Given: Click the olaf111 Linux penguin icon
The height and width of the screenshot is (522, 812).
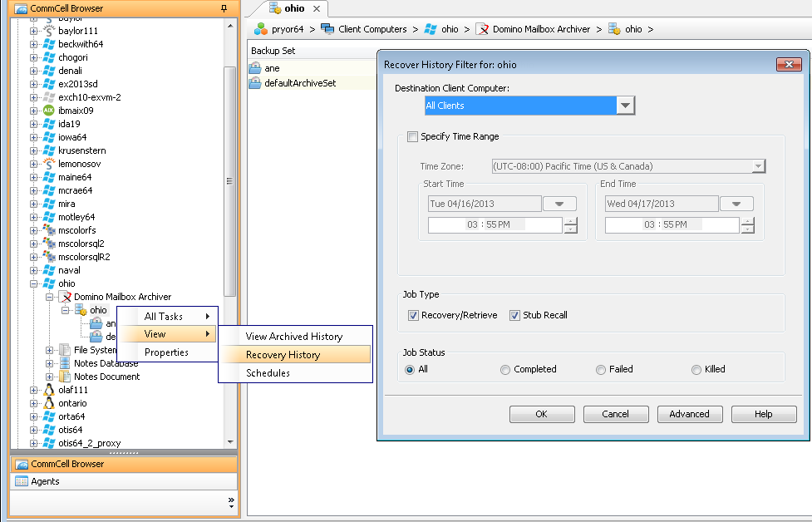Looking at the screenshot, I should pos(49,390).
